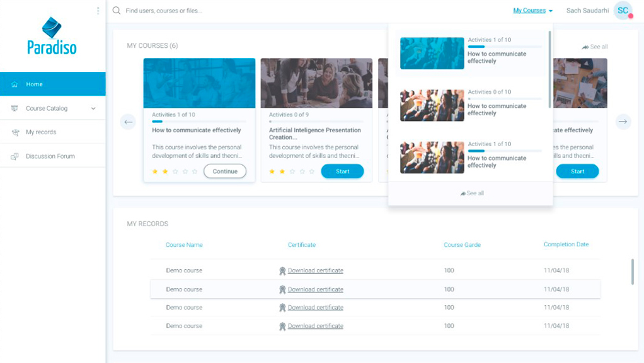This screenshot has width=644, height=363.
Task: Click the Course Catalog sidebar icon
Action: pos(14,108)
